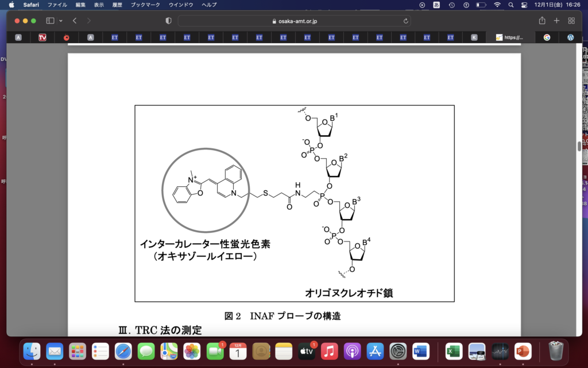Toggle the Safari sidebar button

(x=50, y=21)
